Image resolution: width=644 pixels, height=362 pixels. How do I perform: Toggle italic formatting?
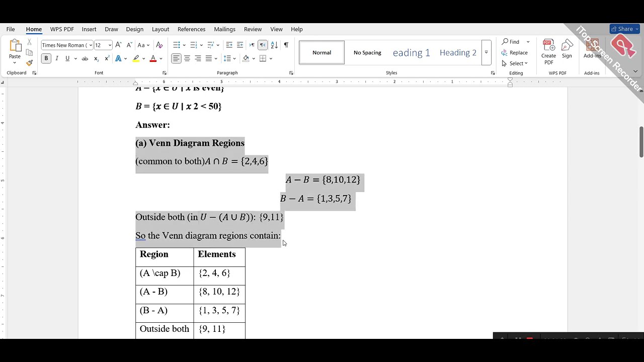pos(57,58)
